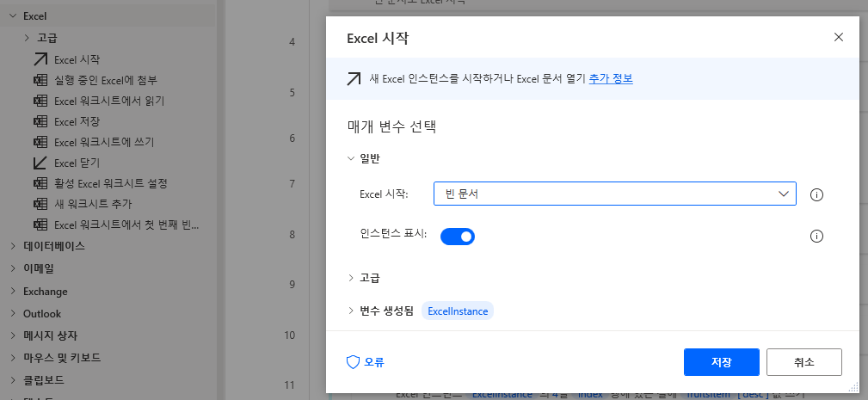Screen dimensions: 868x400
Task: Expand the 메시지 상자 group
Action: (x=13, y=335)
